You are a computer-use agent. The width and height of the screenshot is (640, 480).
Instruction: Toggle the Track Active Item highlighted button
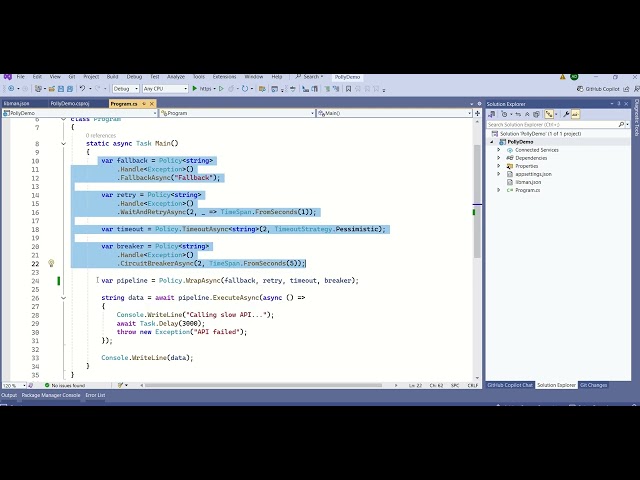click(x=549, y=114)
